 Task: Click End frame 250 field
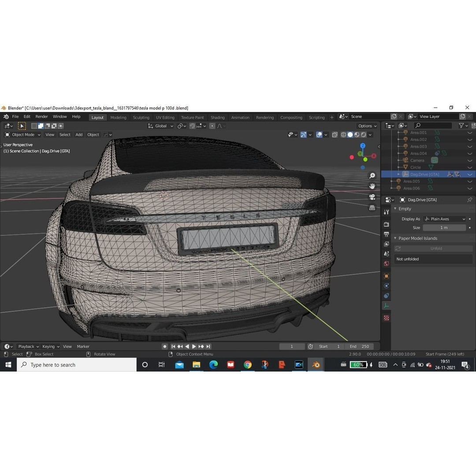coord(359,346)
